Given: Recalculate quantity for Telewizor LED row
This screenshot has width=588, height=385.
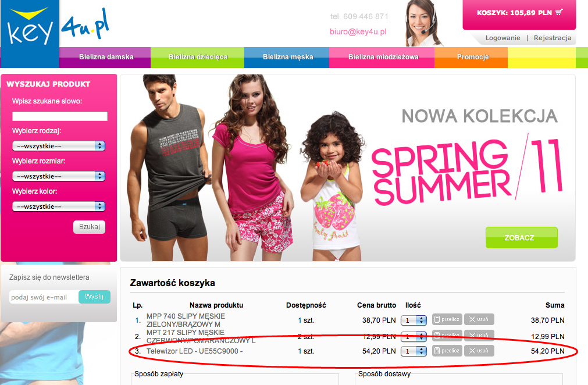Looking at the screenshot, I should coord(447,351).
